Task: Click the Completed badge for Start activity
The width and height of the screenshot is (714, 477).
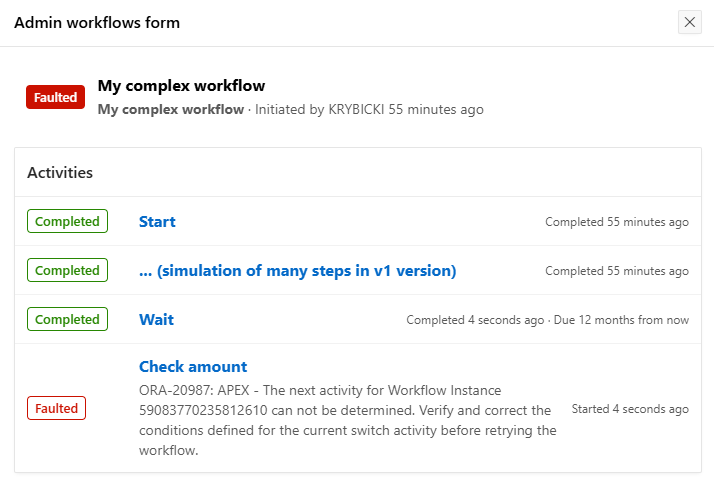Action: [x=67, y=221]
